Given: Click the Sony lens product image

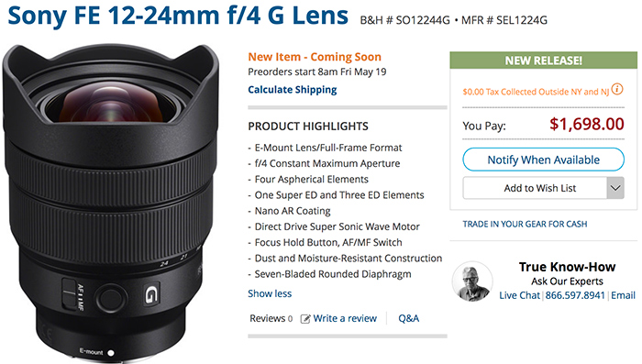Looking at the screenshot, I should click(111, 203).
